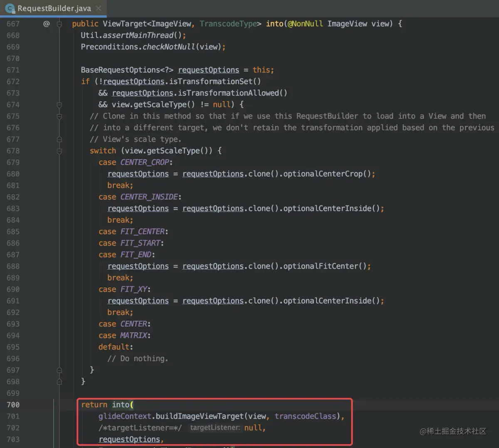
Task: Click the FIT_XY case label
Action: (x=133, y=289)
